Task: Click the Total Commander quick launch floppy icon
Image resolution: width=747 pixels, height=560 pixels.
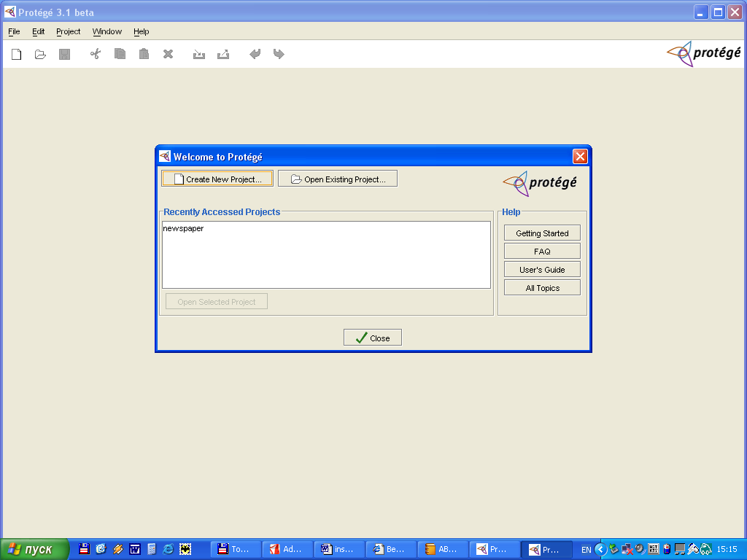Action: click(x=85, y=549)
